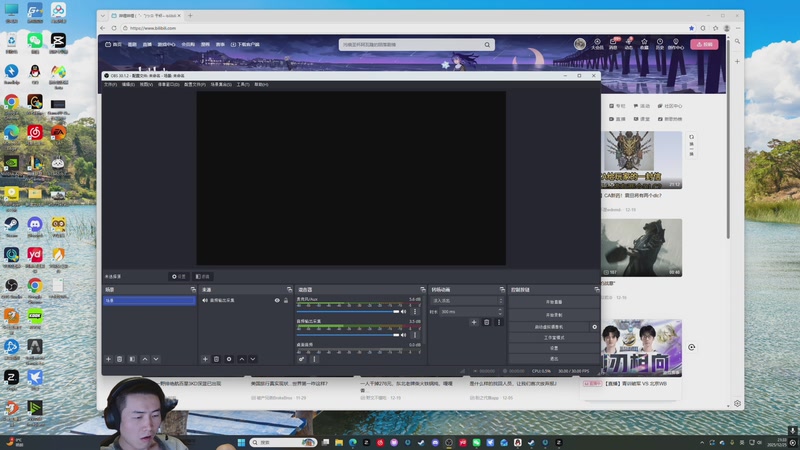Open Filters button below the preview
800x450 pixels.
pos(203,277)
